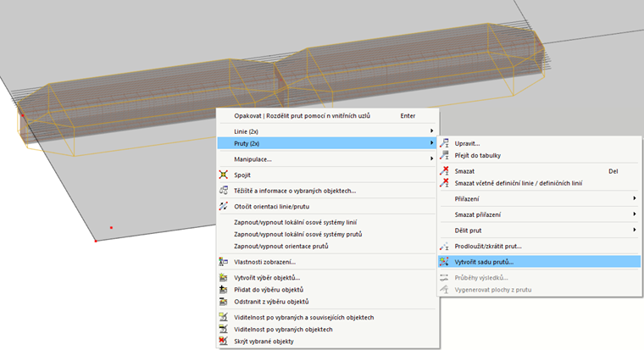Click icon for Viditelnost po vybraných a souvisejících objektech
The width and height of the screenshot is (644, 350).
(x=224, y=317)
